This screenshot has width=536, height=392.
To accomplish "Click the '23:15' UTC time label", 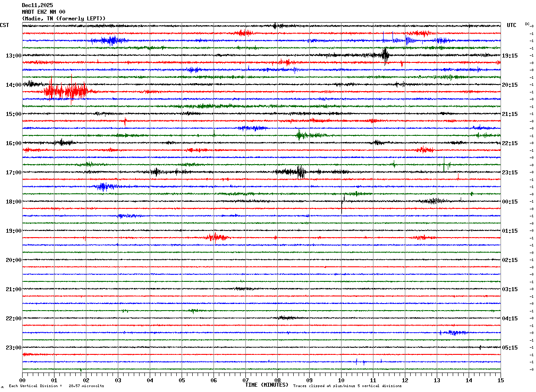I will click(509, 173).
